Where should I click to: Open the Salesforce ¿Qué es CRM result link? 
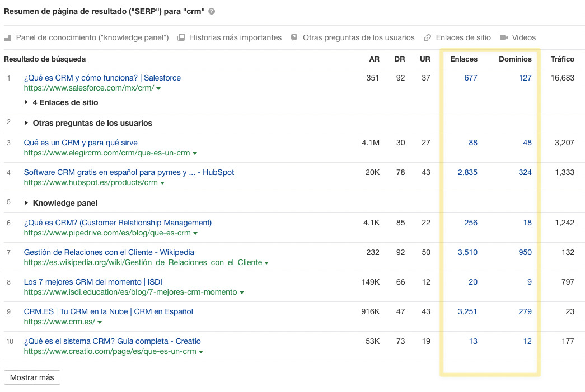[102, 78]
